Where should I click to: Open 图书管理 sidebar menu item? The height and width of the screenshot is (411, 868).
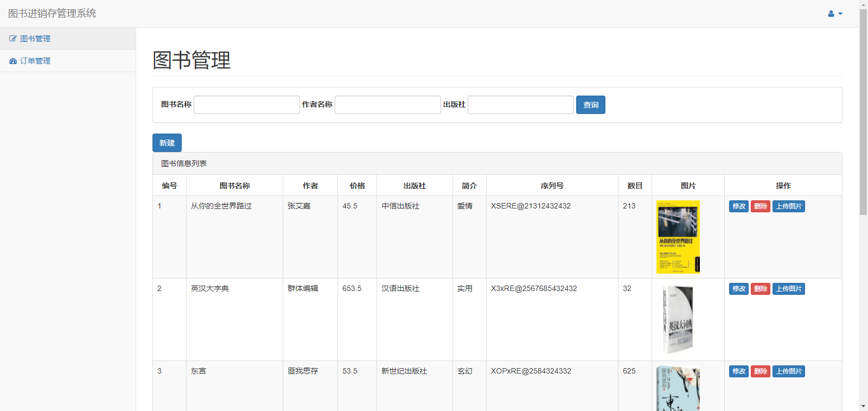(x=68, y=39)
